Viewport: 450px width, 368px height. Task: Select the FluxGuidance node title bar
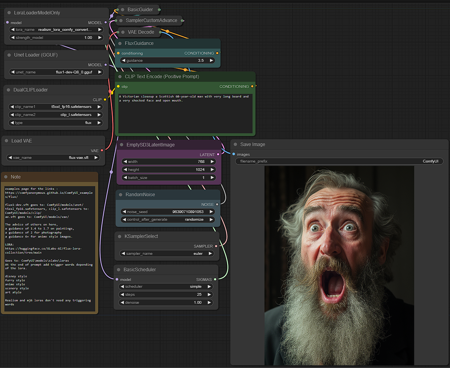pos(168,44)
